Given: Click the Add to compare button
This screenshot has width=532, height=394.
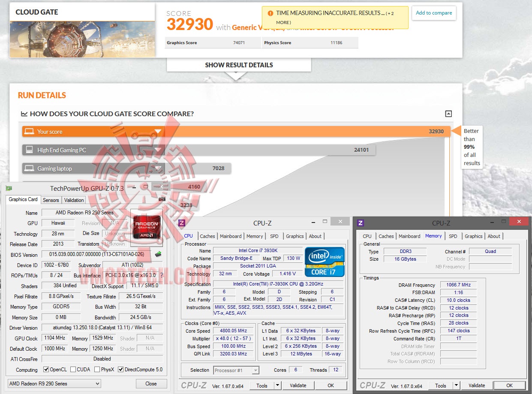Looking at the screenshot, I should (434, 13).
